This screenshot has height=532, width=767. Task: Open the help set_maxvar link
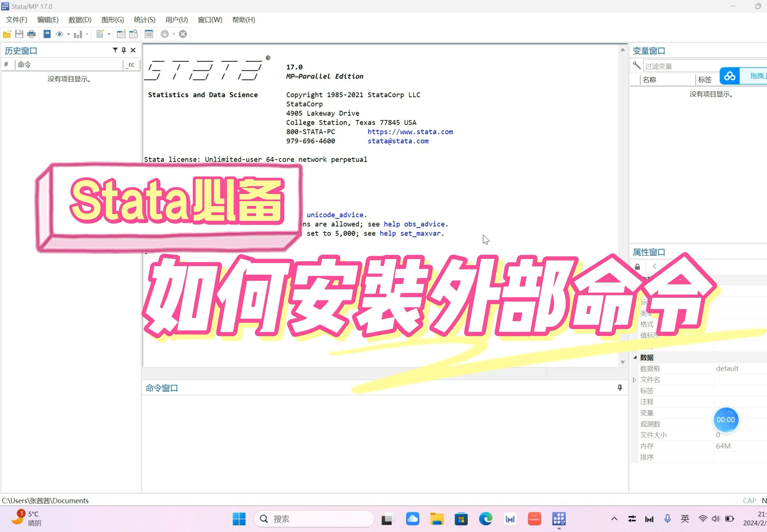(410, 233)
